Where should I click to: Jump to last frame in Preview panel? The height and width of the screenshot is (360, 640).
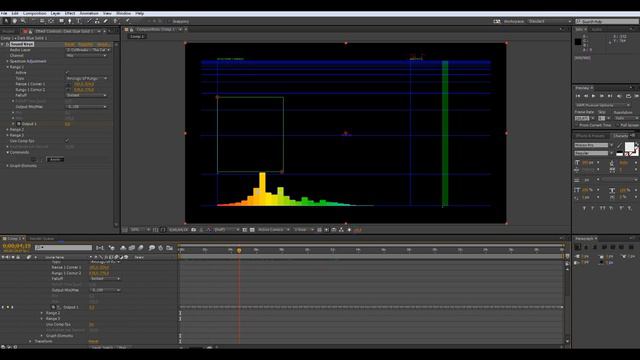coord(610,96)
